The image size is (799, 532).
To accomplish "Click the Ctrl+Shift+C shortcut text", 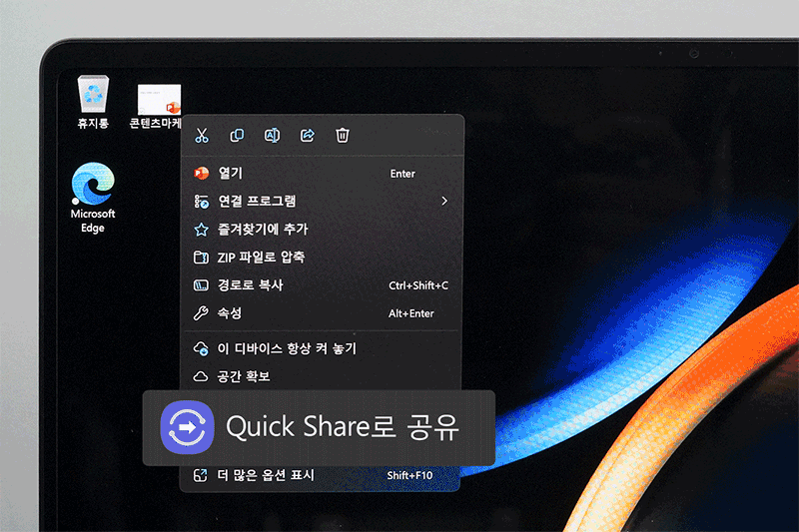I will point(418,285).
